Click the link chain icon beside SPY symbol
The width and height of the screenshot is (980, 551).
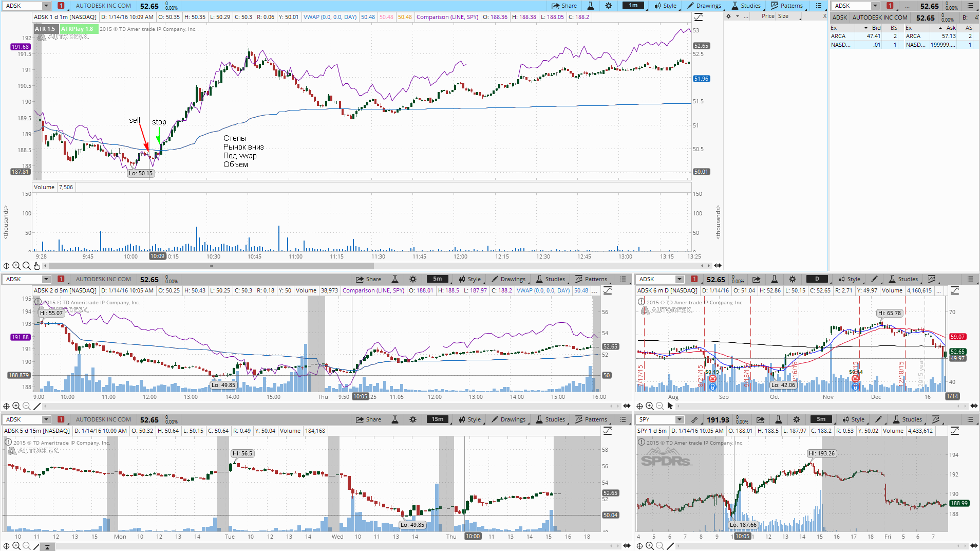(x=694, y=419)
